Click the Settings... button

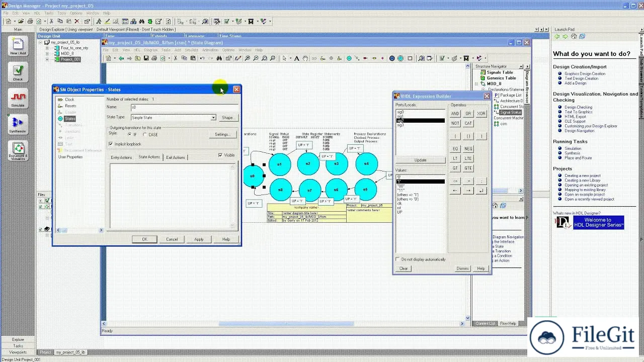(222, 134)
